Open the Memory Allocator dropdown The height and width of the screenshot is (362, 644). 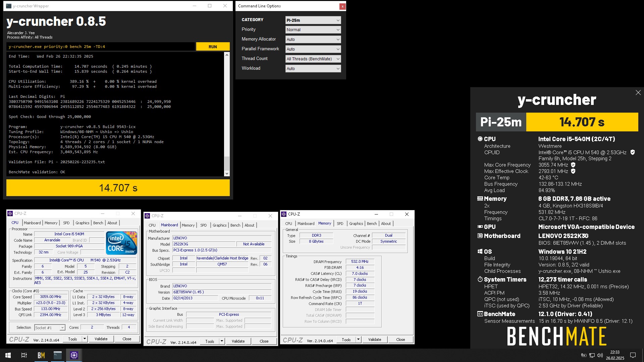[x=313, y=39]
